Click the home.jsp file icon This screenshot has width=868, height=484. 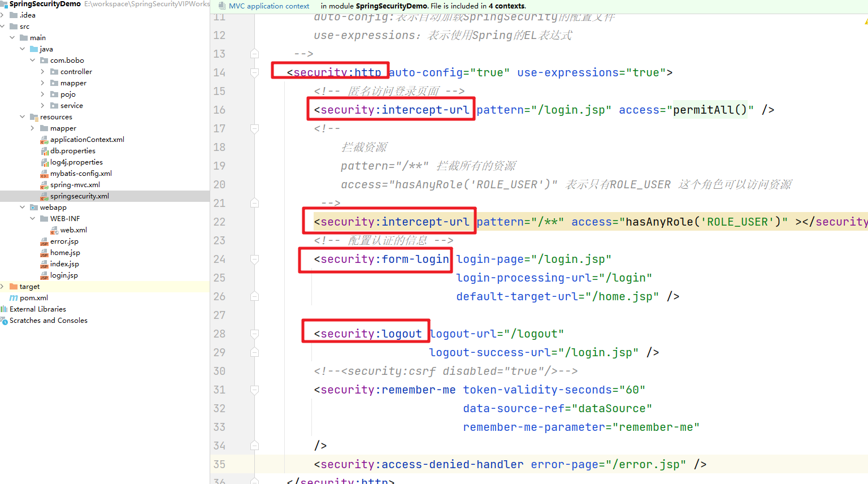click(x=44, y=253)
